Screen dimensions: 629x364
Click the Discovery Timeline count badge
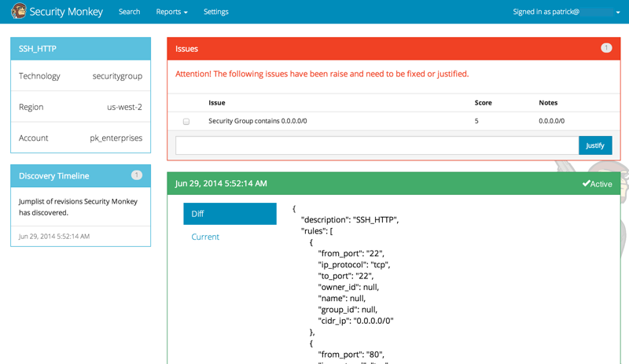(136, 175)
